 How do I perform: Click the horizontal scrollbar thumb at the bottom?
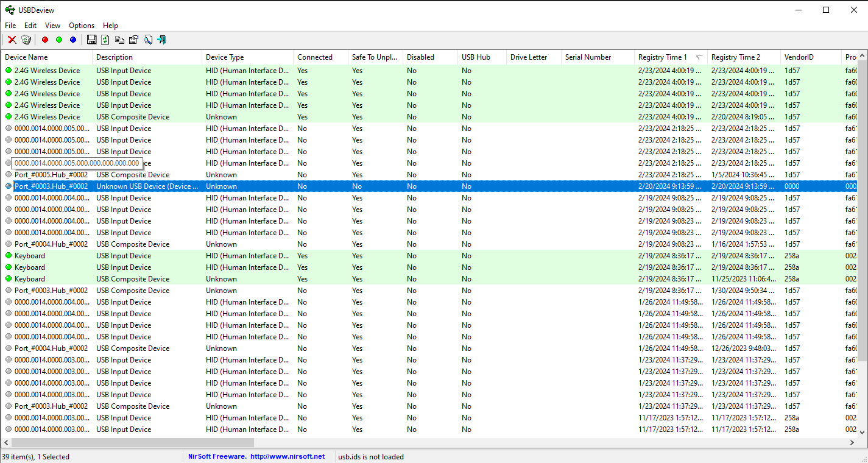[x=133, y=443]
